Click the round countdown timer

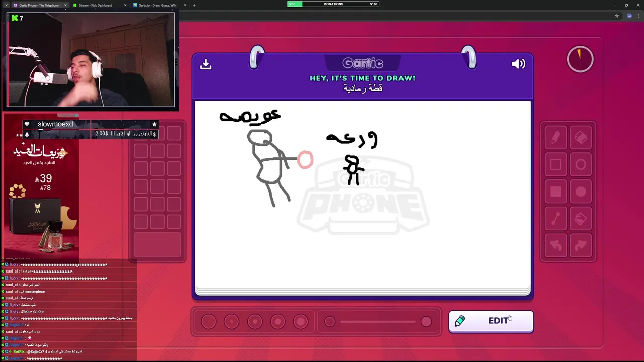point(580,59)
